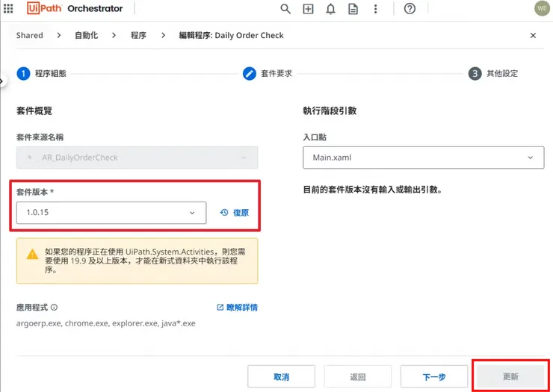Go to Shared breadcrumb

[x=30, y=35]
